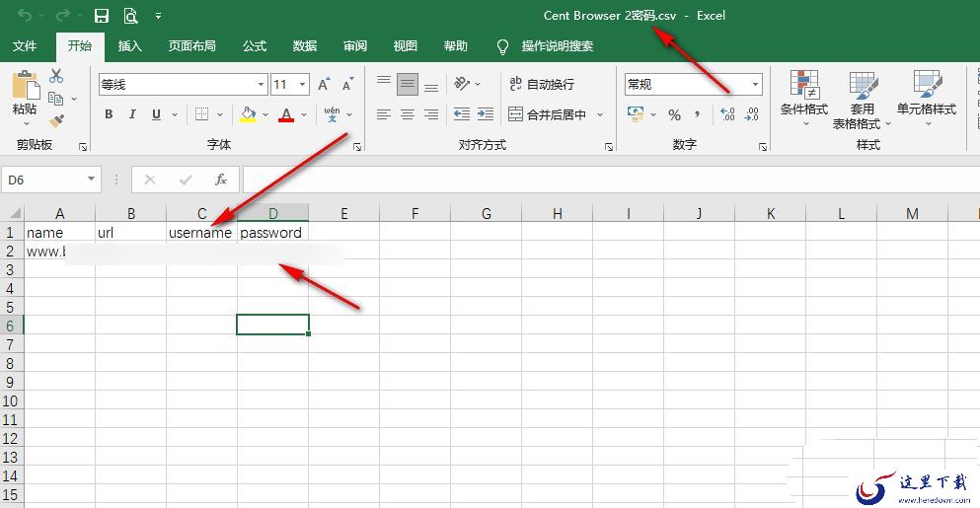Switch to the 插入 tab

point(130,46)
